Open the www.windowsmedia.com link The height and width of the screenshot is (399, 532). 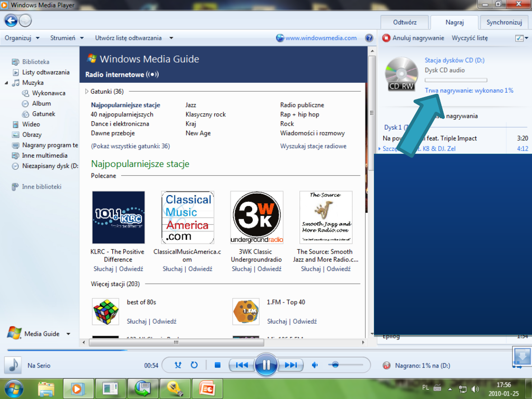(x=321, y=38)
